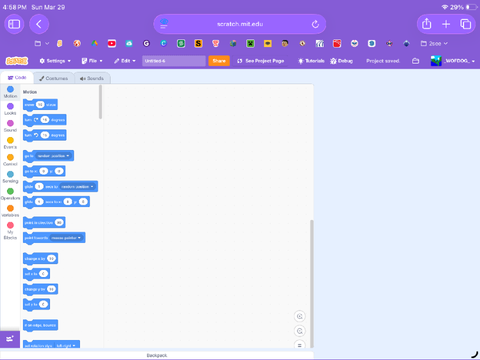Switch to the Costumes tab
This screenshot has width=480, height=360.
point(53,78)
